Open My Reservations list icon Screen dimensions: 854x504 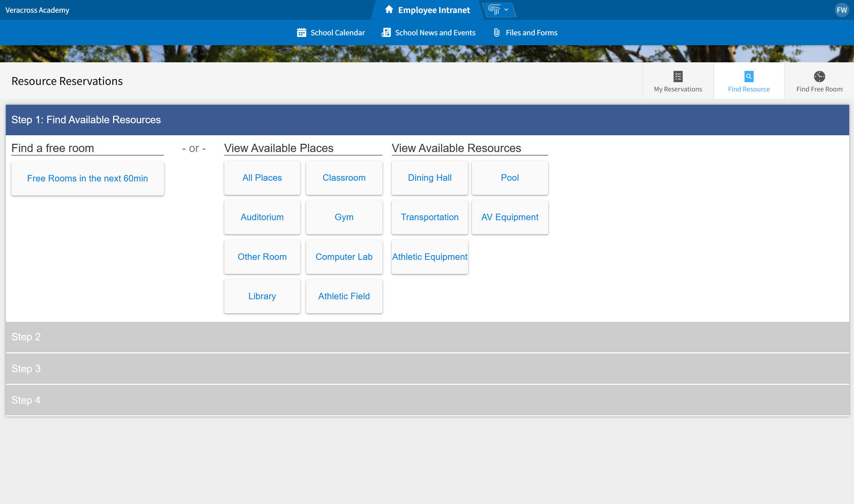coord(678,76)
